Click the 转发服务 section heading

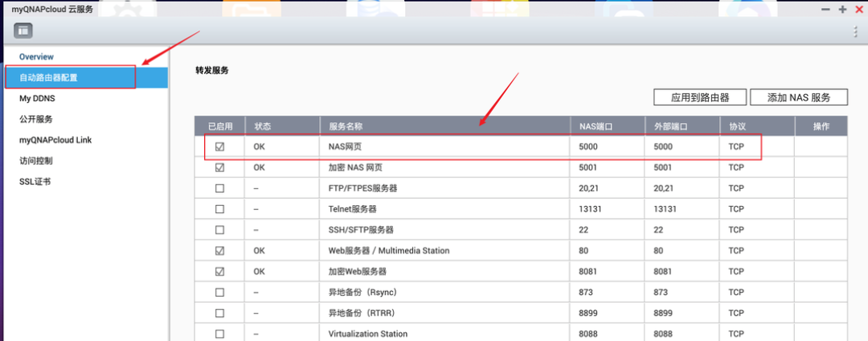tap(212, 70)
